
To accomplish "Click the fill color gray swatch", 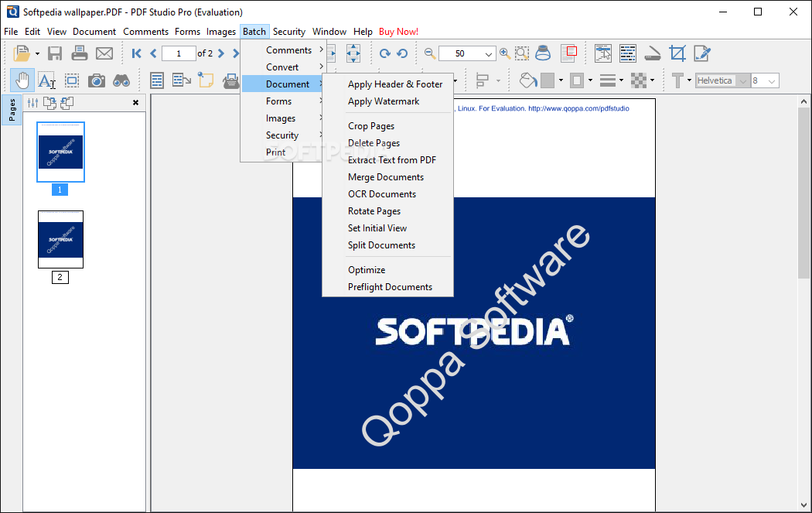I will click(548, 80).
